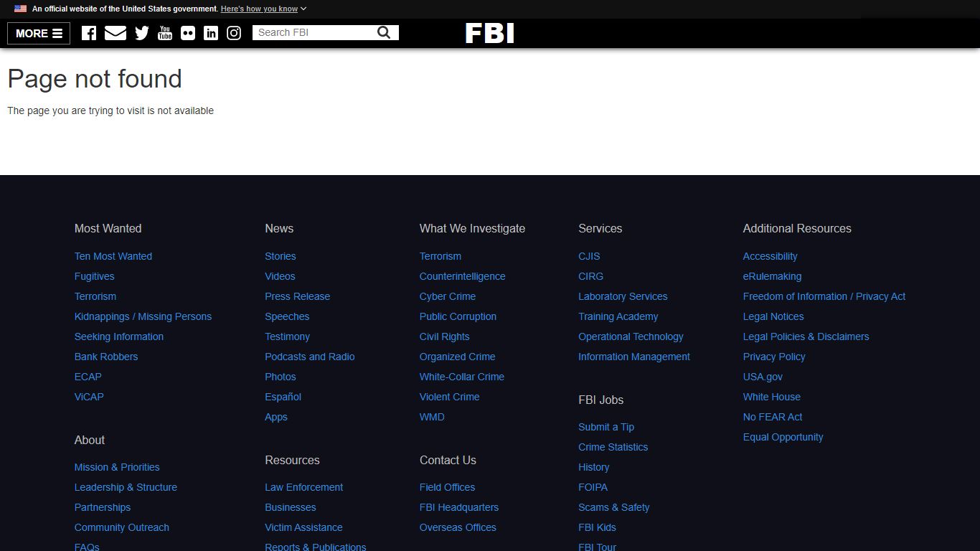Open Public Corruption link
This screenshot has width=980, height=551.
tap(458, 316)
